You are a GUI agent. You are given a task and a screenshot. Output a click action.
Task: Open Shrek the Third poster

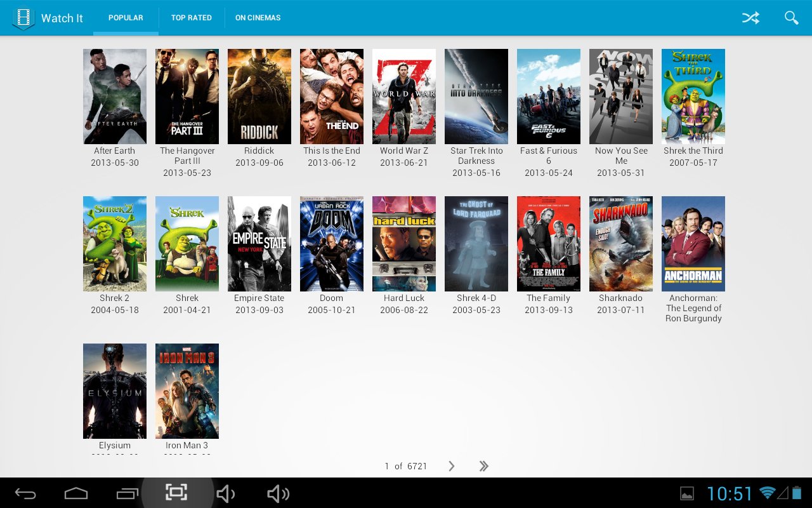[x=693, y=97]
